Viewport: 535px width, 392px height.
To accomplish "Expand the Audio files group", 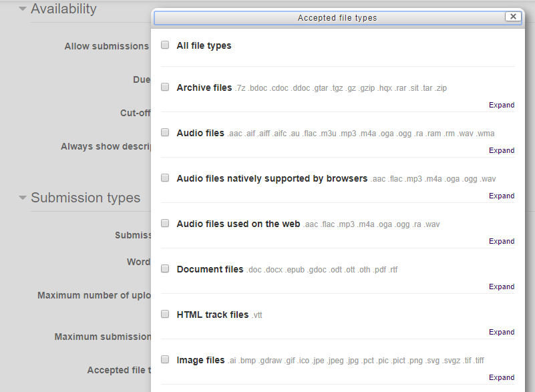I will click(502, 150).
